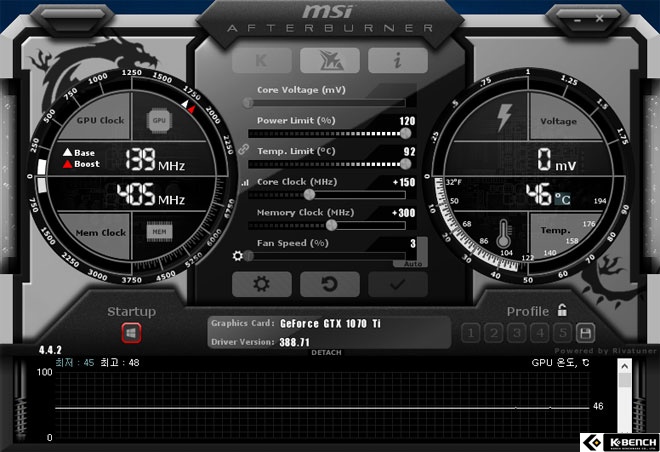Click the lightning bolt voltage icon

[x=504, y=118]
